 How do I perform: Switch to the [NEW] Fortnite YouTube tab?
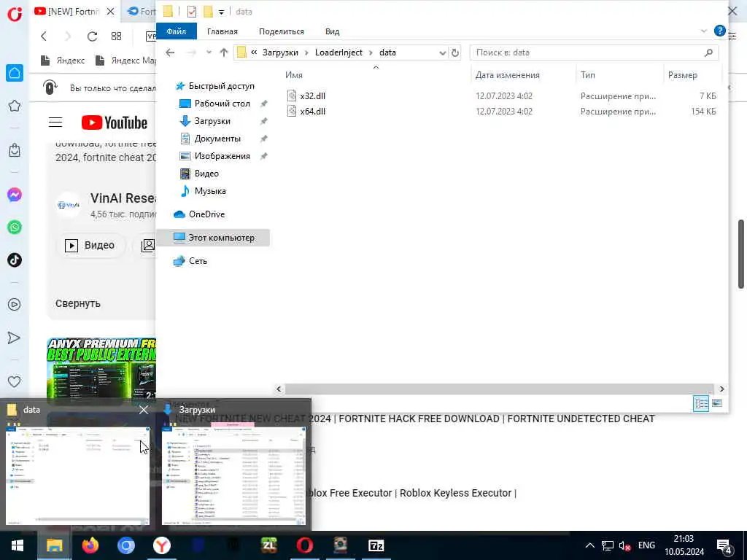click(74, 12)
